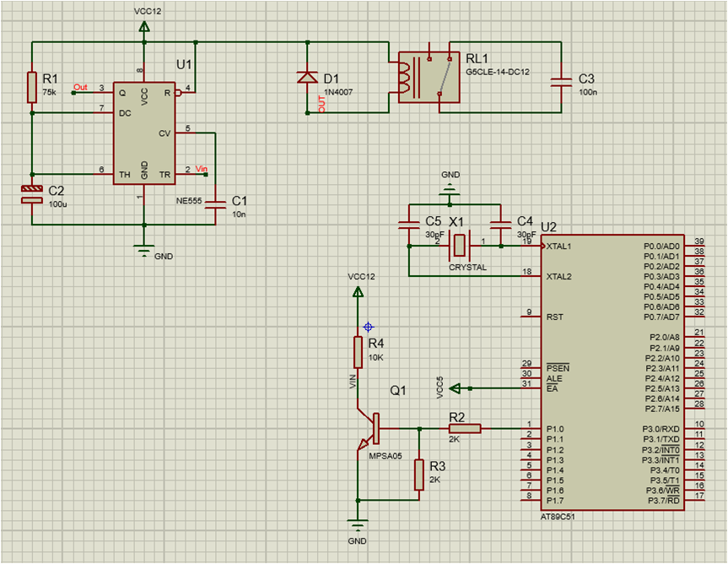Select the 30pF capacitor C5
Viewport: 728px width, 564px height.
pos(407,224)
